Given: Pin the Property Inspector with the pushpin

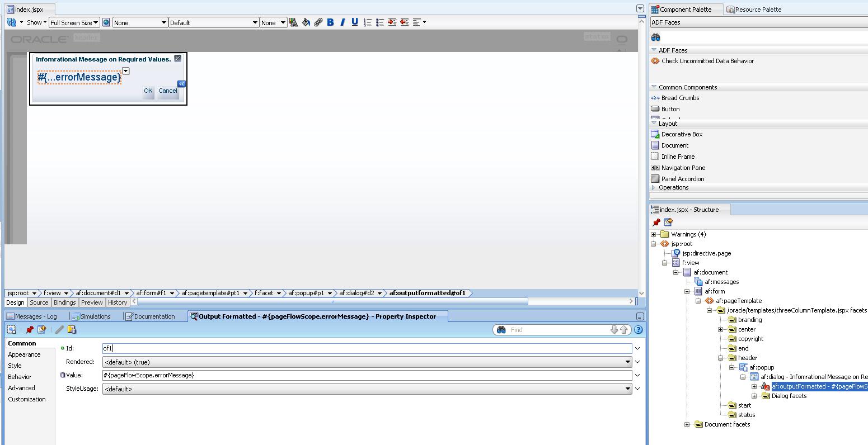Looking at the screenshot, I should [x=30, y=329].
